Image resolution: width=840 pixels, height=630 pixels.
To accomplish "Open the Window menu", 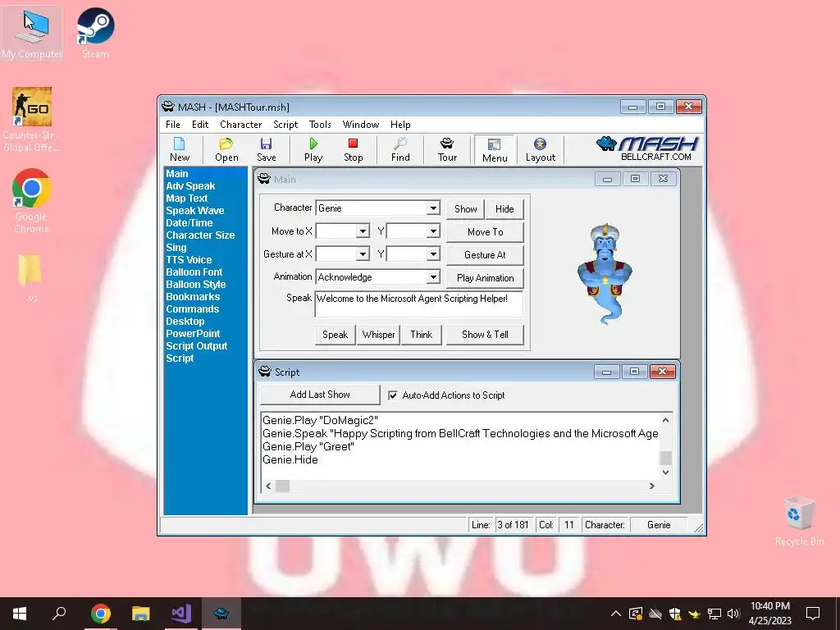I will [x=361, y=125].
